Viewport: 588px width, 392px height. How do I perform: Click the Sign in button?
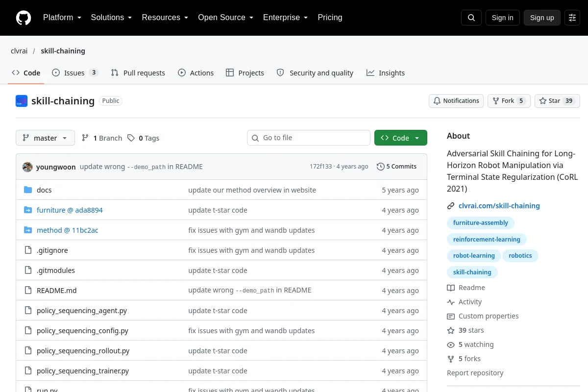click(502, 18)
